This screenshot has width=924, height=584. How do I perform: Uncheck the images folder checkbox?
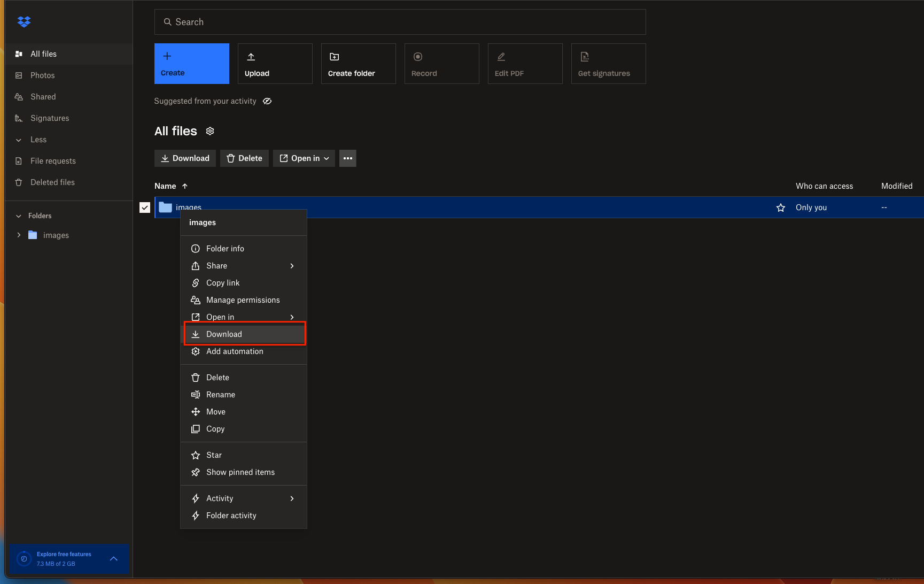click(145, 208)
